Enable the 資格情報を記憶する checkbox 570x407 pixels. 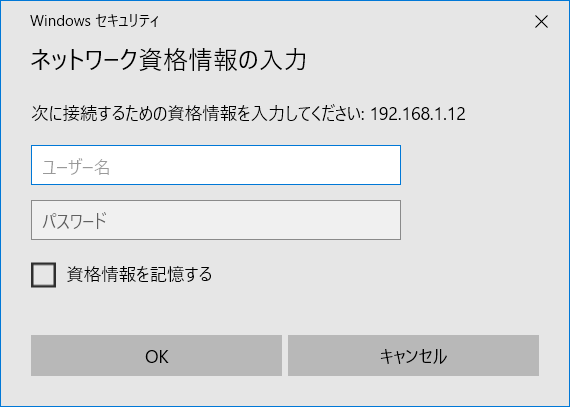coord(43,275)
